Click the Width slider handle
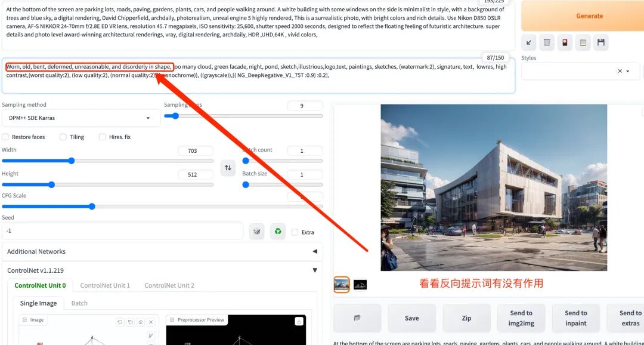The width and height of the screenshot is (644, 345). pyautogui.click(x=71, y=161)
